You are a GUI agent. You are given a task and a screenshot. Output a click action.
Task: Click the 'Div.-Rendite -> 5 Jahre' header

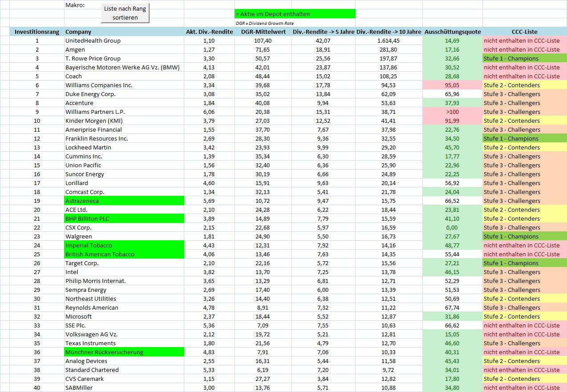click(x=324, y=32)
